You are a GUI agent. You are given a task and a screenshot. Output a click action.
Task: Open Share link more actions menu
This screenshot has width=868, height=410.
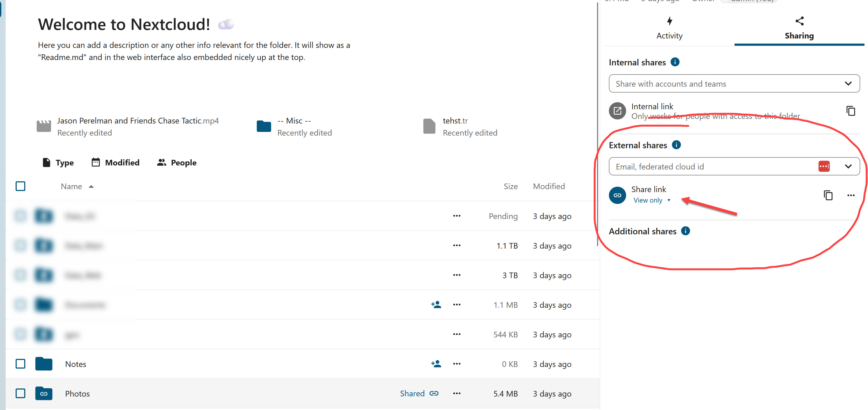[851, 195]
